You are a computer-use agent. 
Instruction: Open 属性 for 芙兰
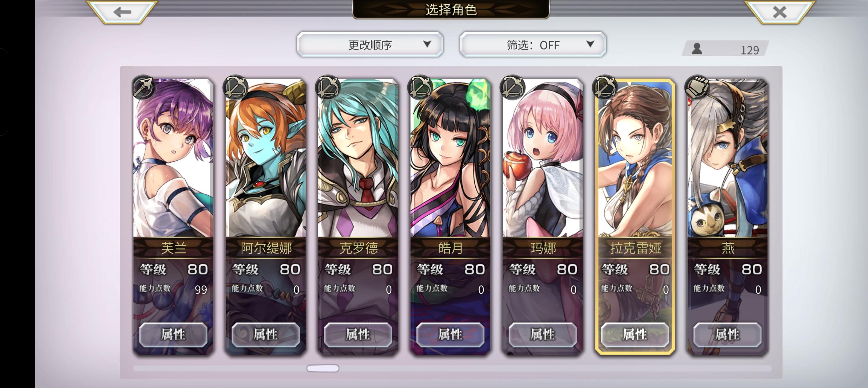173,334
